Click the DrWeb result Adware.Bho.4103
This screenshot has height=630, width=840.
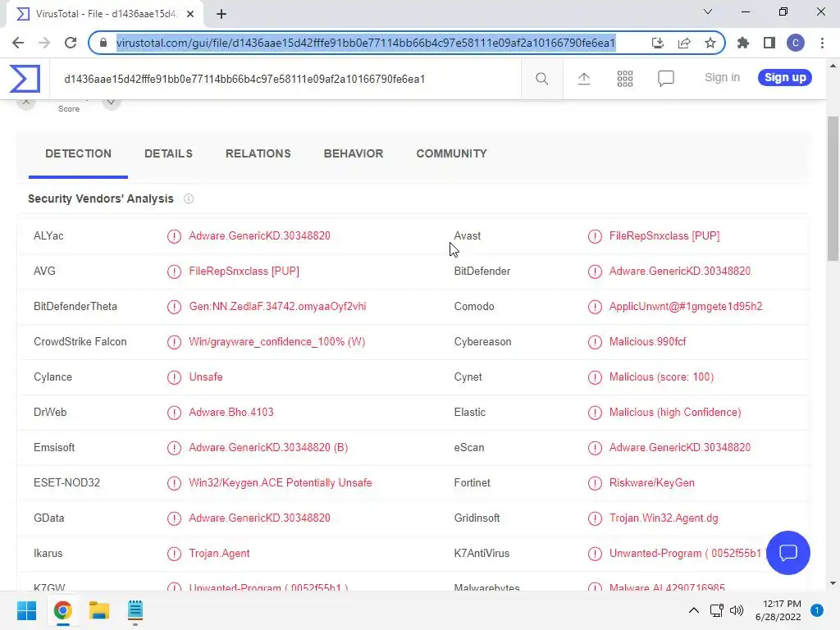pyautogui.click(x=231, y=413)
